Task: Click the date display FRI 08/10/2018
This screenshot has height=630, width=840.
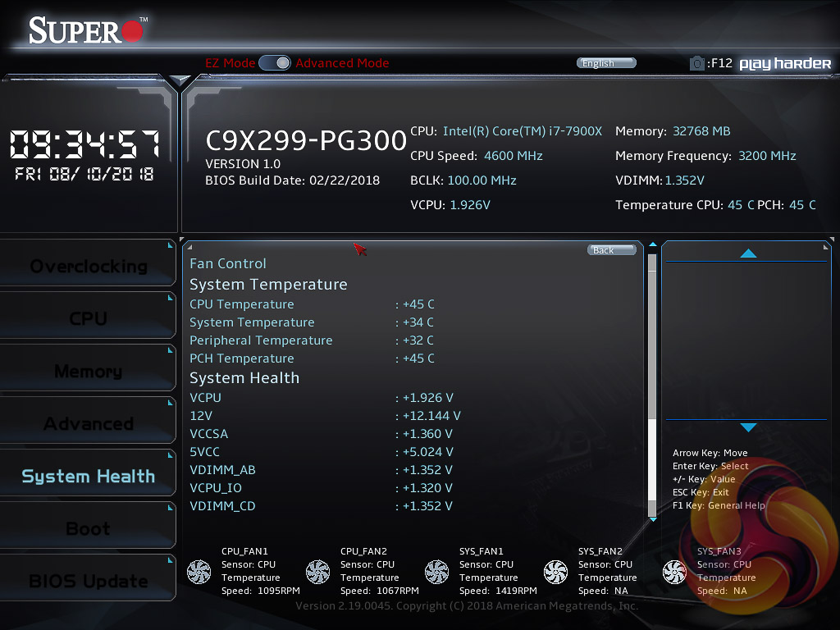Action: pyautogui.click(x=84, y=174)
